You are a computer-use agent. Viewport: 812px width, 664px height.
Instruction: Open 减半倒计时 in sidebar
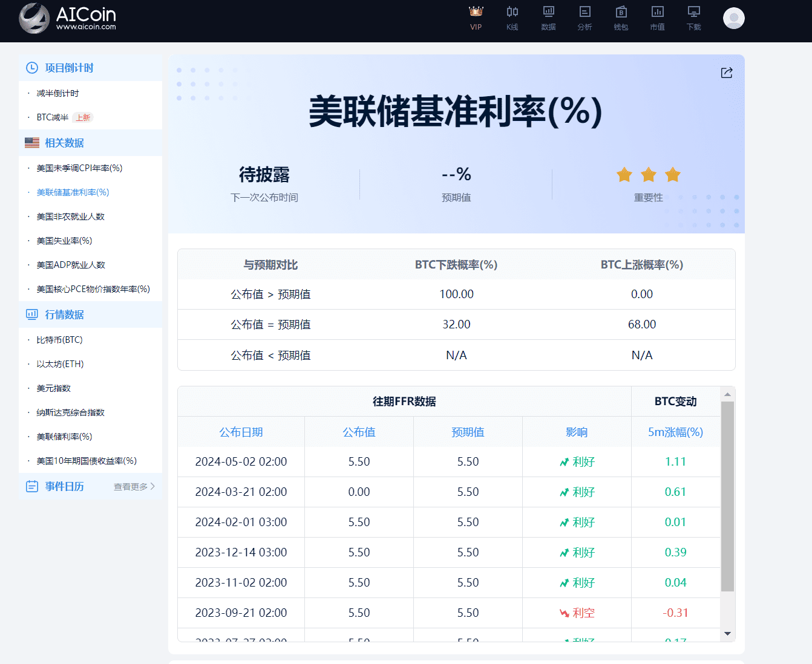(x=57, y=93)
